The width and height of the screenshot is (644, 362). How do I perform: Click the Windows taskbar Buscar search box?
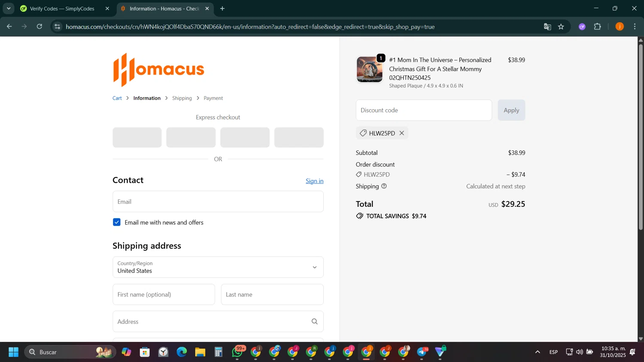pos(70,352)
